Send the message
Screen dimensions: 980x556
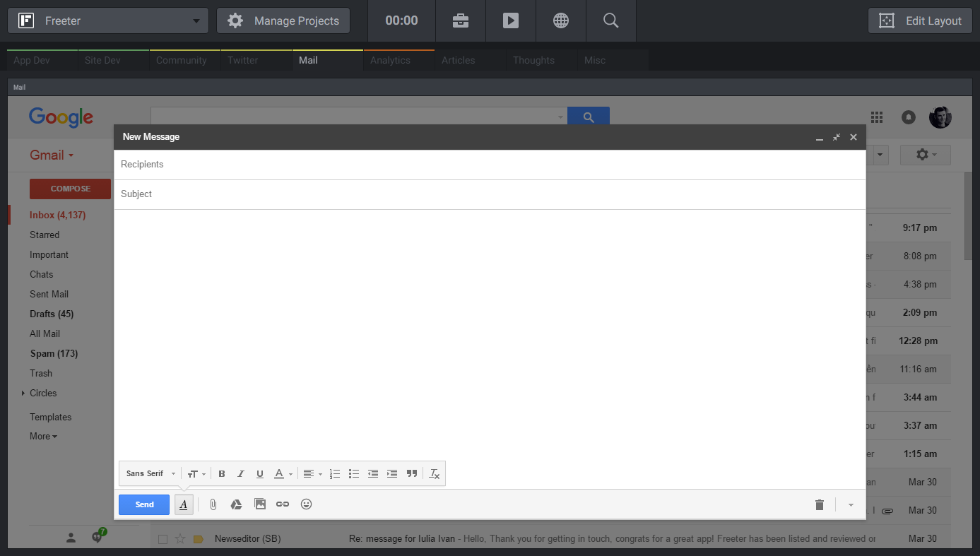(144, 504)
